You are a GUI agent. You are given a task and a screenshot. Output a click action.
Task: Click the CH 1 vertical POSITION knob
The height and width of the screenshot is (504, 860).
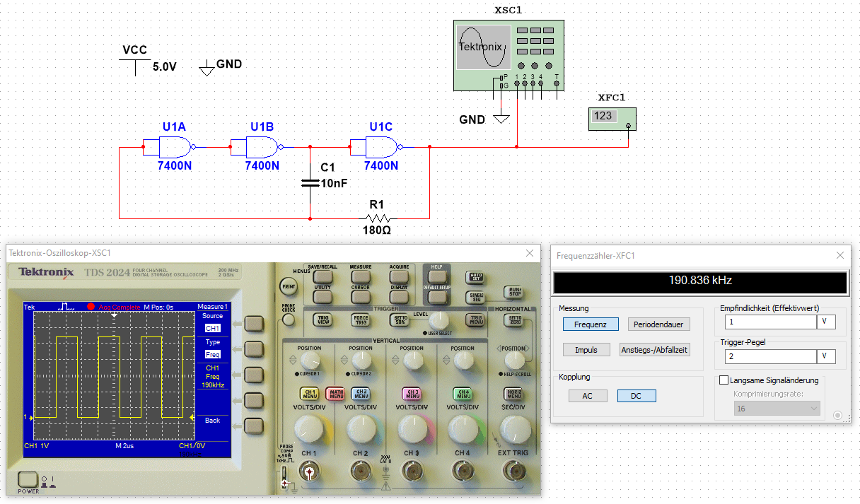click(310, 361)
